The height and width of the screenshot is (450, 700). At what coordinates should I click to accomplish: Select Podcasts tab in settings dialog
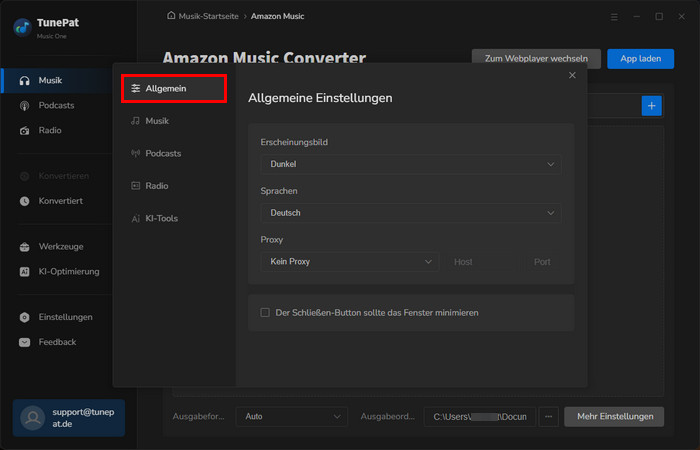pyautogui.click(x=174, y=154)
